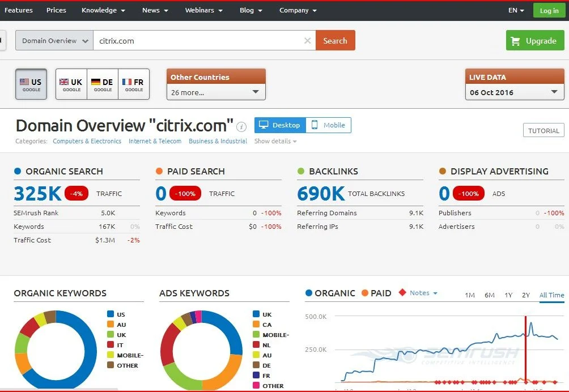This screenshot has height=392, width=569.
Task: Click the Traffic Cost $1.3M value
Action: (105, 240)
